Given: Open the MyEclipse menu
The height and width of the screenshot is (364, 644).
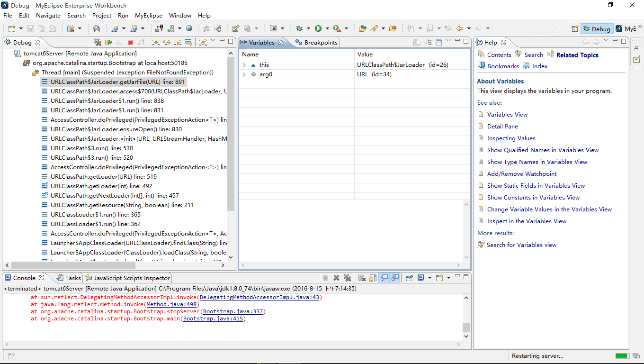Looking at the screenshot, I should coord(149,15).
